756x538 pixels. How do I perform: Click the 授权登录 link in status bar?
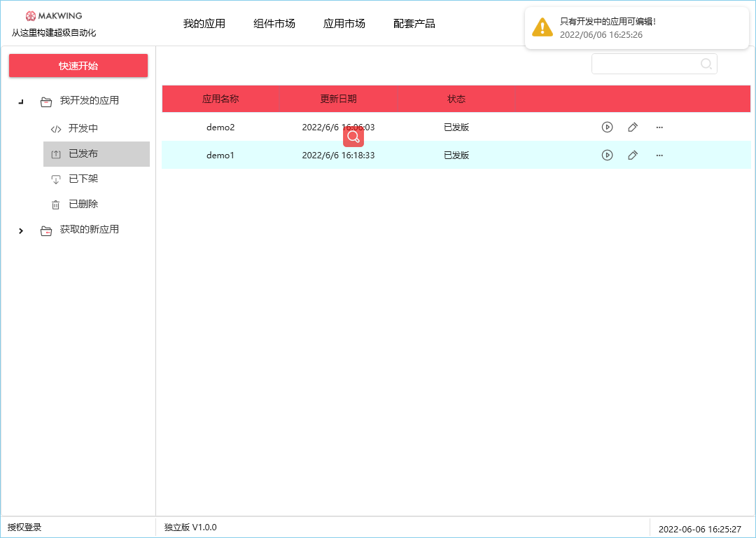click(x=25, y=526)
